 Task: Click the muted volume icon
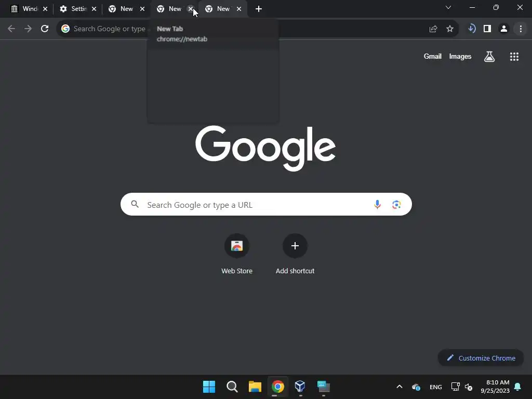[x=469, y=387]
